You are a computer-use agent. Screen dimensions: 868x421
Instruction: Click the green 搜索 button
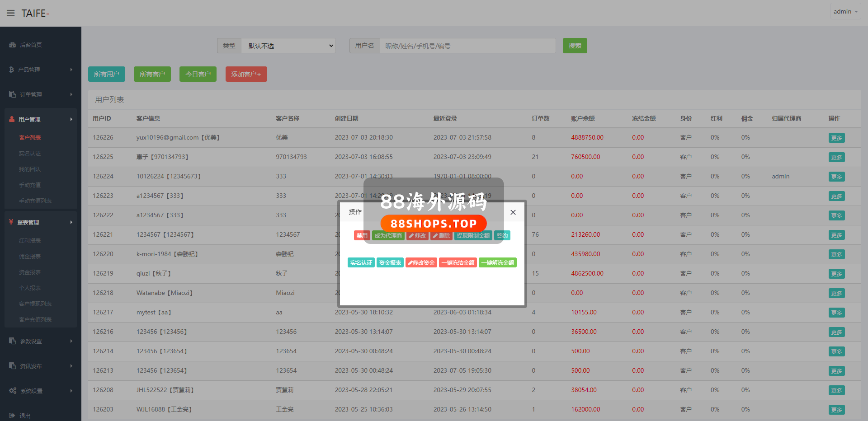[575, 46]
